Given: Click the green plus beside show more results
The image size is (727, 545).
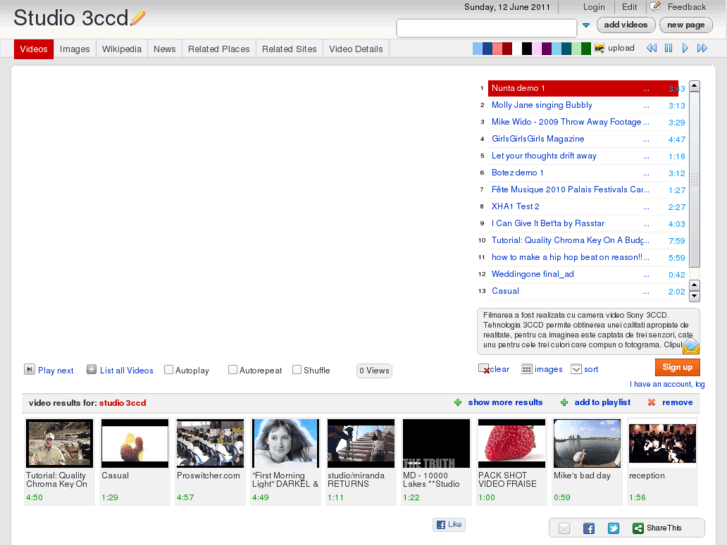Looking at the screenshot, I should pos(458,403).
